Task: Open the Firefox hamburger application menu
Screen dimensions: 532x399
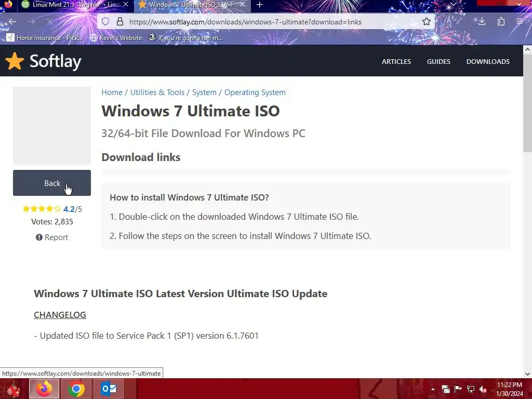Action: (520, 22)
